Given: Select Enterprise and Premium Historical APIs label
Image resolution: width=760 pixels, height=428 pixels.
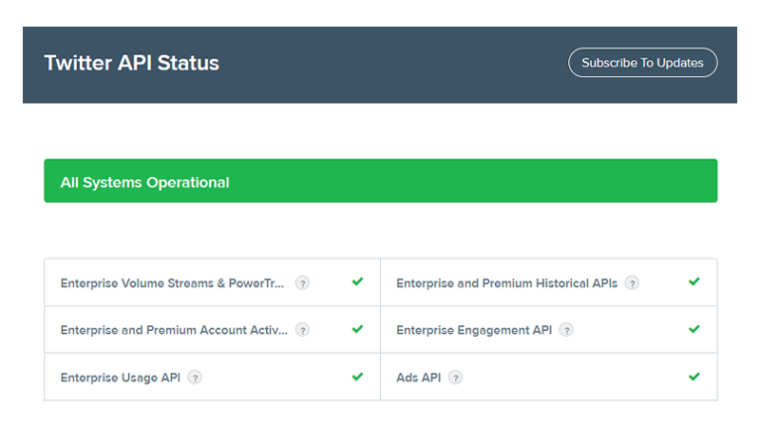Looking at the screenshot, I should [x=507, y=283].
